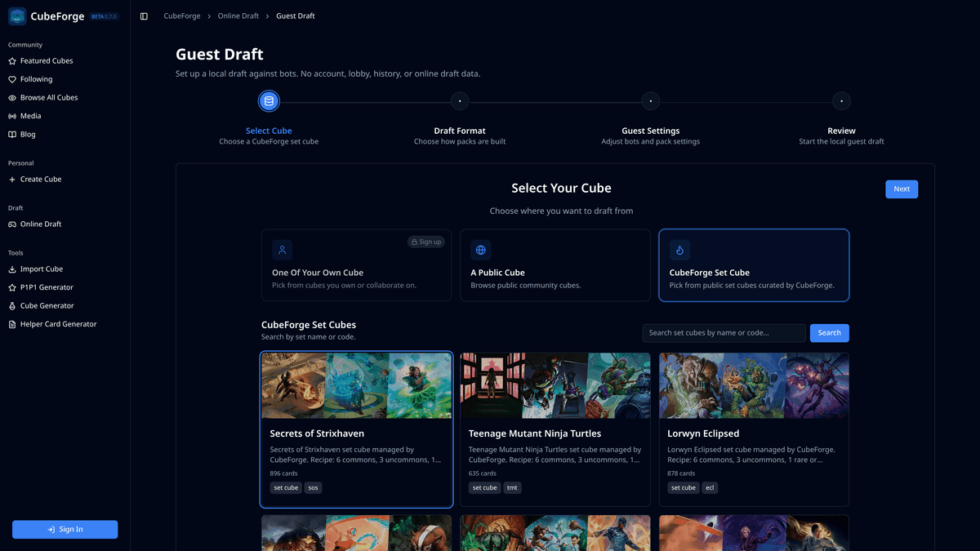
Task: Click the Lorwyn Eclipsed artwork thumbnail
Action: (754, 385)
